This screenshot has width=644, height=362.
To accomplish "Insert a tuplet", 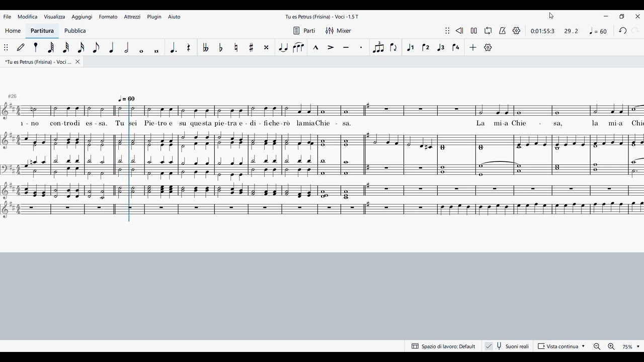I will tap(378, 47).
